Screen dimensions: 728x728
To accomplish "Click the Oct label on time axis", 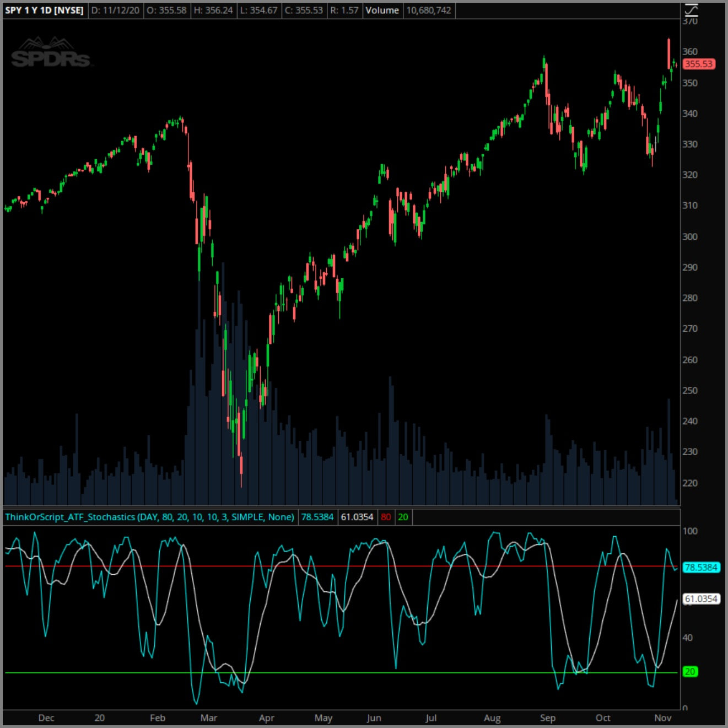I will pos(603,718).
